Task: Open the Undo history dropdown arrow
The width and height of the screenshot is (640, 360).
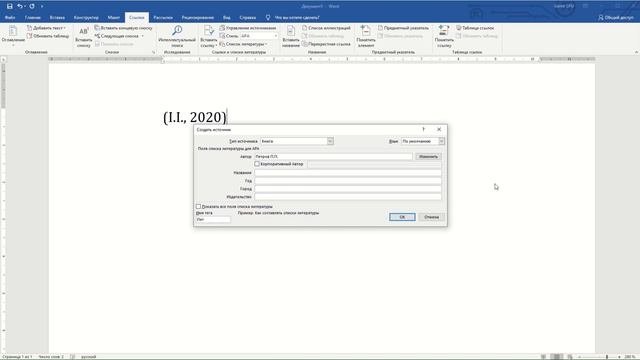Action: coord(24,6)
